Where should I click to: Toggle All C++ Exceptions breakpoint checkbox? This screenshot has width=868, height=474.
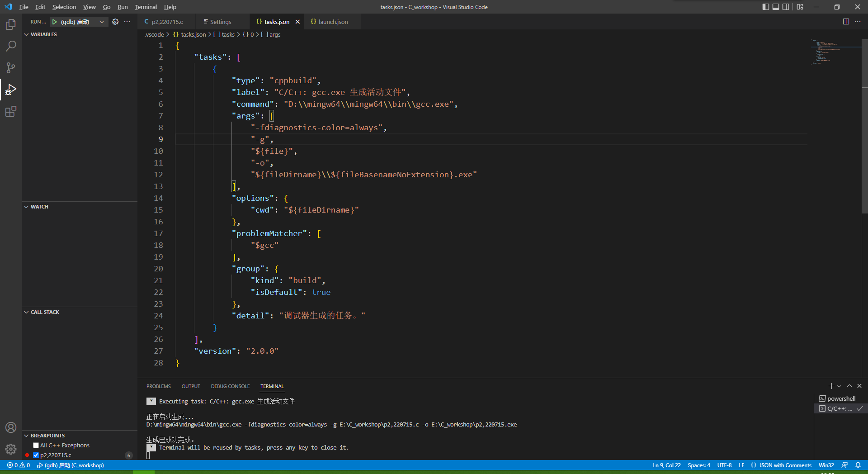click(x=36, y=446)
